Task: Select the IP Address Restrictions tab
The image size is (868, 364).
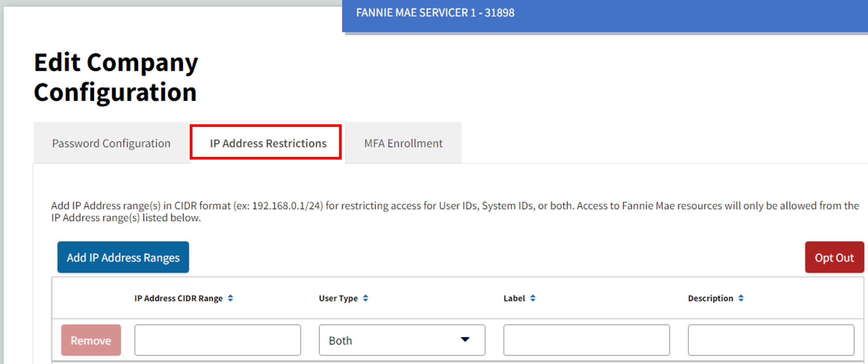Action: point(267,143)
